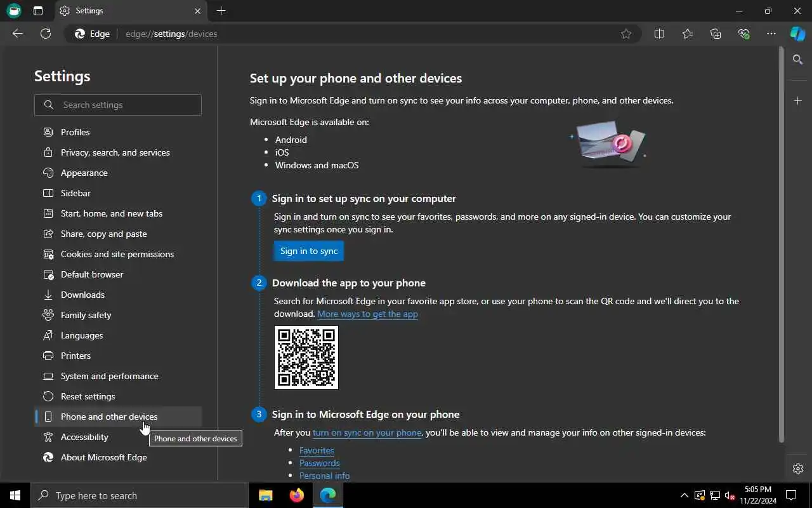812x508 pixels.
Task: Click the Printers icon
Action: (x=48, y=356)
